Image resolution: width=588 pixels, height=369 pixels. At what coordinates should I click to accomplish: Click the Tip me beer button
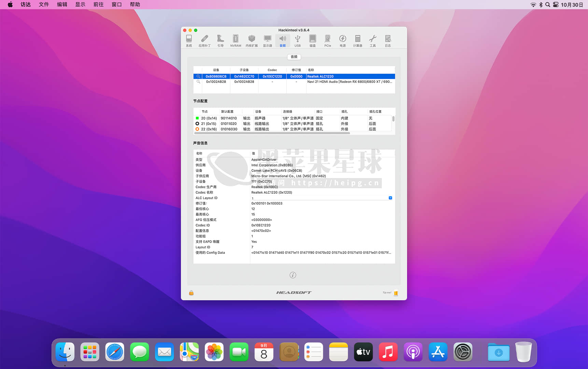[x=396, y=293]
